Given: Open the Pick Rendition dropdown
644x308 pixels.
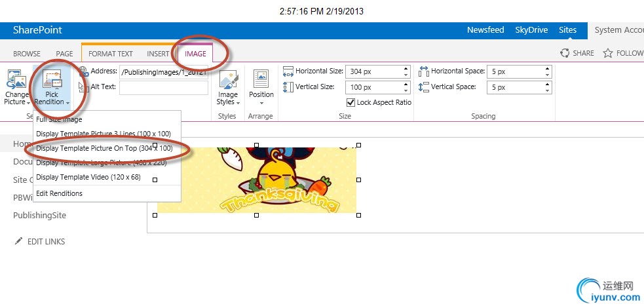Looking at the screenshot, I should pos(52,88).
